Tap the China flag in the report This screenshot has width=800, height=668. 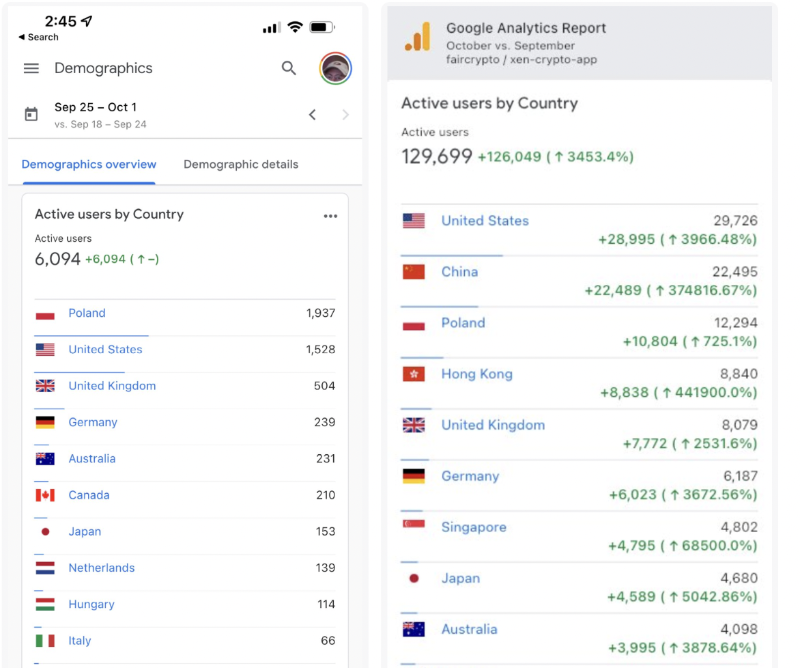click(413, 272)
